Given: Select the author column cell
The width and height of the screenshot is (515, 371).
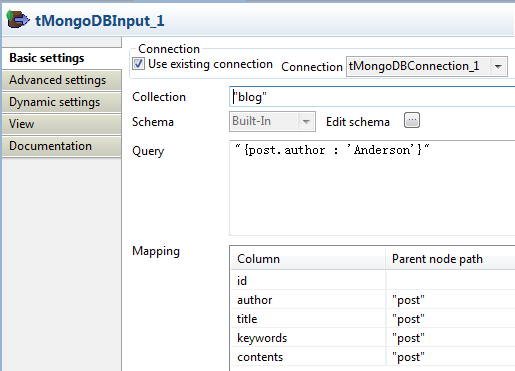Looking at the screenshot, I should click(308, 300).
